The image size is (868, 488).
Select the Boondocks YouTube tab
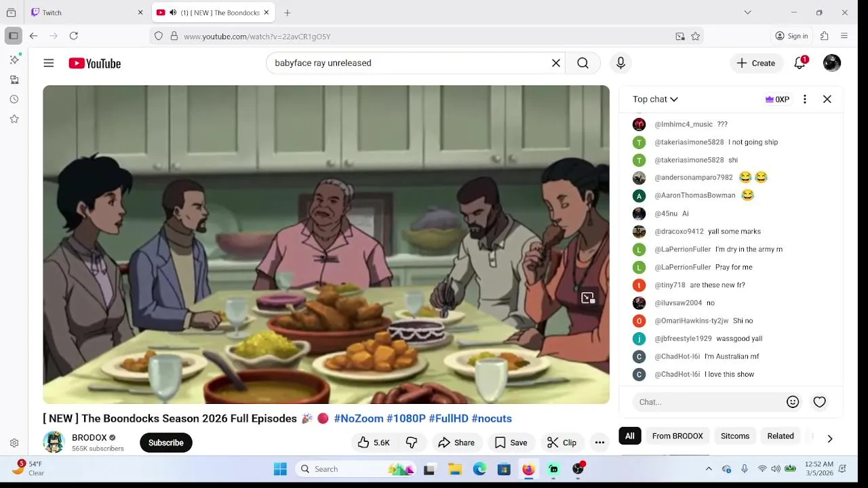pos(213,12)
